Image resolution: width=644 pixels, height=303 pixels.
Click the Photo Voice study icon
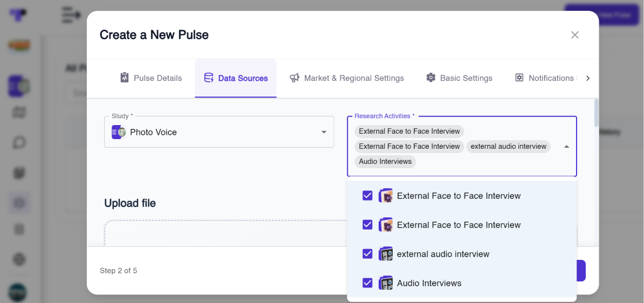[x=119, y=132]
